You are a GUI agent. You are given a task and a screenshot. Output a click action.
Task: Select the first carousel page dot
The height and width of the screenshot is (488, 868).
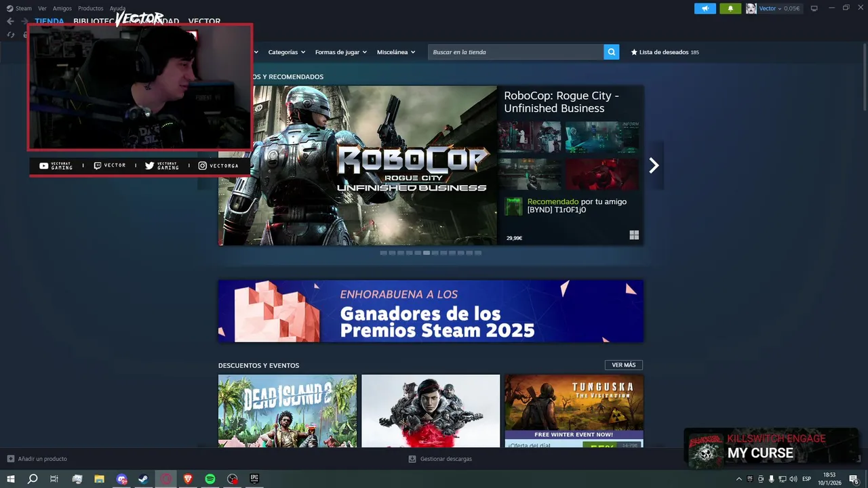click(384, 253)
